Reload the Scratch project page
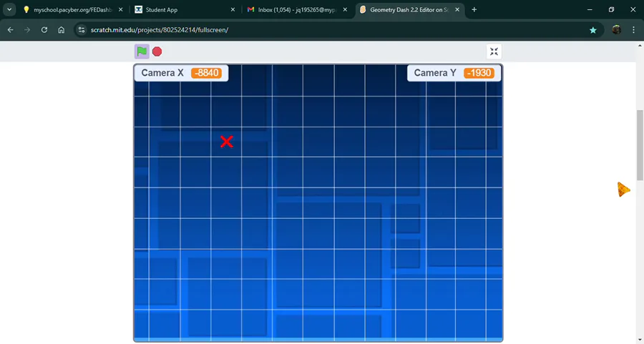Viewport: 644px width, 344px height. point(44,29)
